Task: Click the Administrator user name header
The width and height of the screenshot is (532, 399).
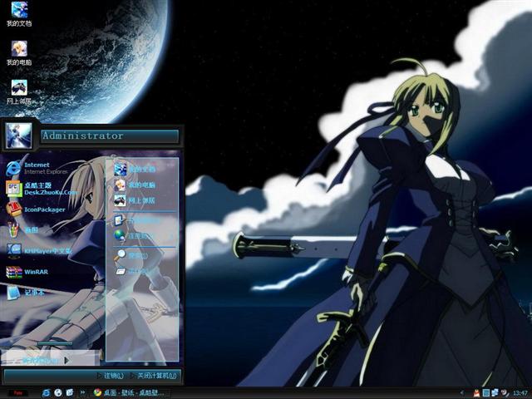Action: click(x=110, y=136)
